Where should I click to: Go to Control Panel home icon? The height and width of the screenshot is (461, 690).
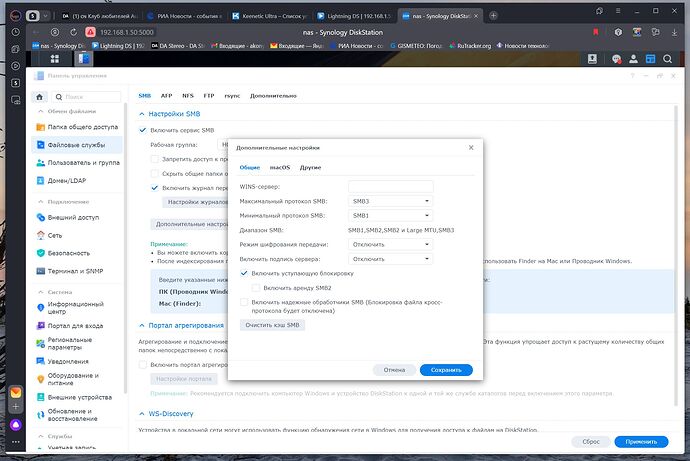point(40,97)
